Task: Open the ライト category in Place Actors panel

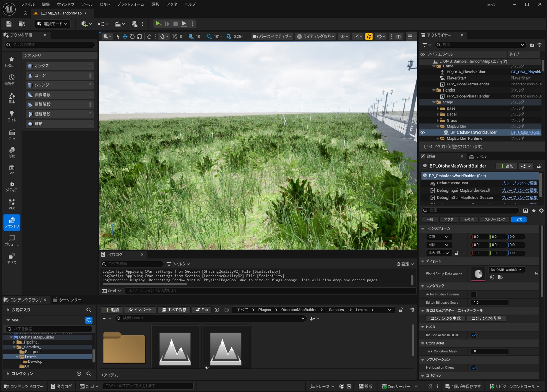Action: [x=12, y=116]
